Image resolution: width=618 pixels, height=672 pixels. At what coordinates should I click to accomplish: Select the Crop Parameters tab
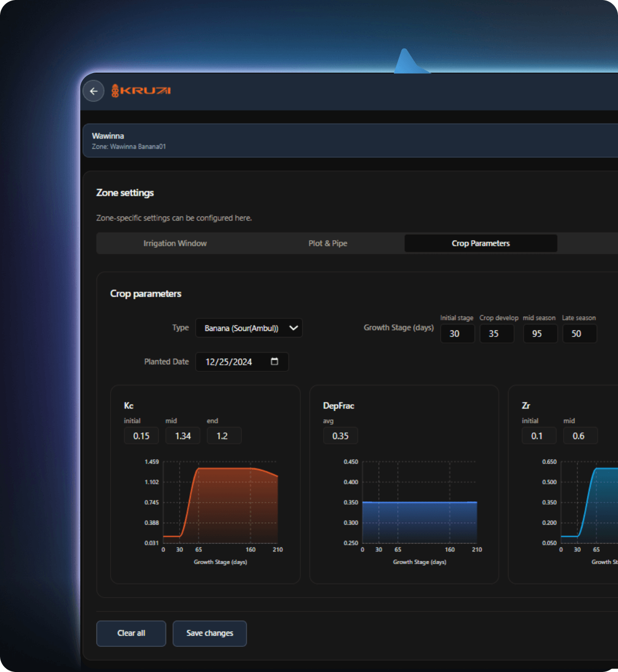tap(481, 243)
